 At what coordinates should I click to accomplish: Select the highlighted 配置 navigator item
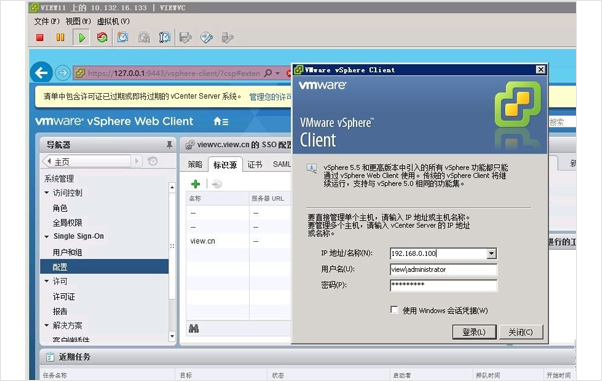click(104, 267)
